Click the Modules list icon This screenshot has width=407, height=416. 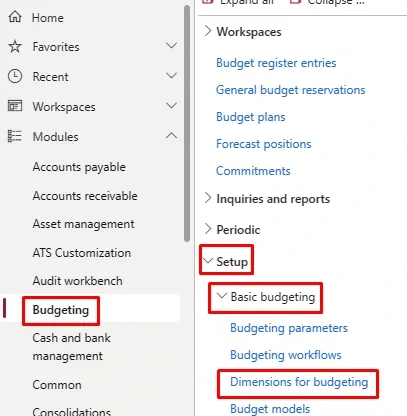tap(15, 136)
